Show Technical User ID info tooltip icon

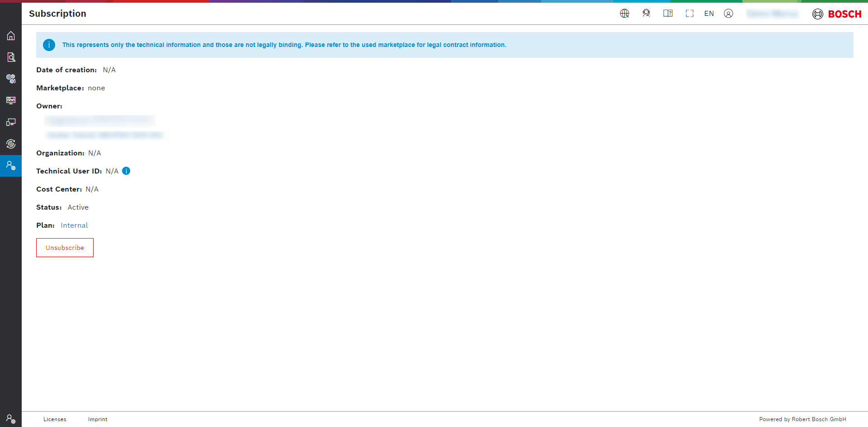click(x=126, y=171)
